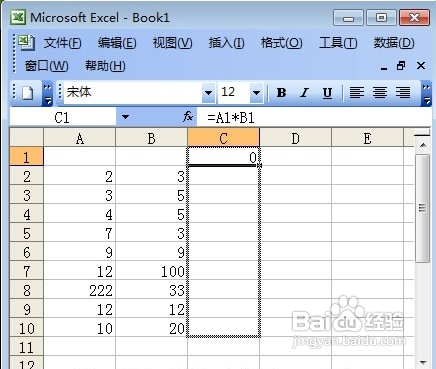The width and height of the screenshot is (436, 369).
Task: Expand formatting toolbar options at far right
Action: (x=426, y=94)
